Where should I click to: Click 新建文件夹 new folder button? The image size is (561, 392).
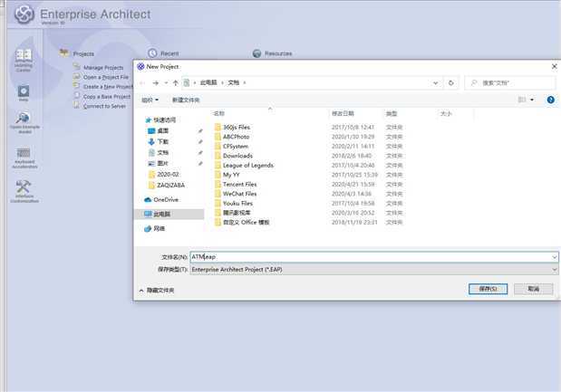[186, 100]
